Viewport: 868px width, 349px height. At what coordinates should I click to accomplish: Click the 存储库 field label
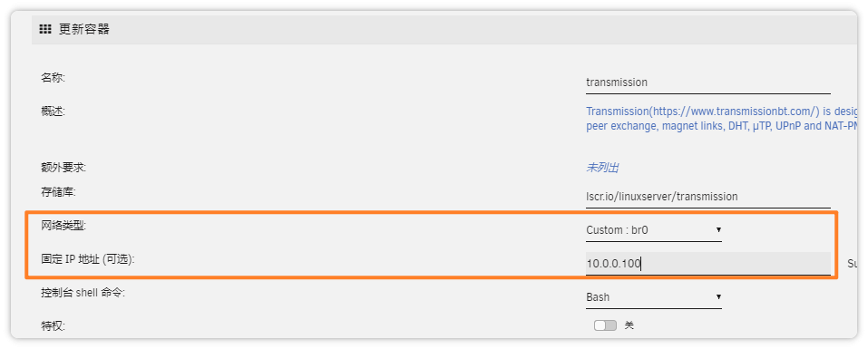click(58, 192)
